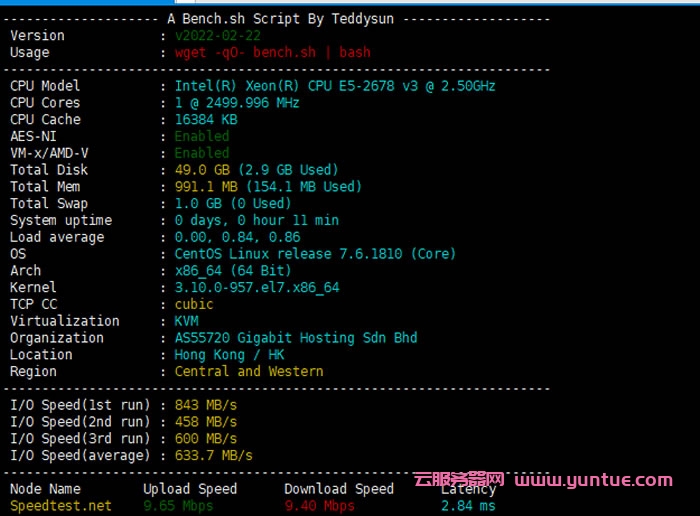The image size is (700, 516).
Task: Click the www.yuntue.com watermark URL
Action: pos(594,480)
